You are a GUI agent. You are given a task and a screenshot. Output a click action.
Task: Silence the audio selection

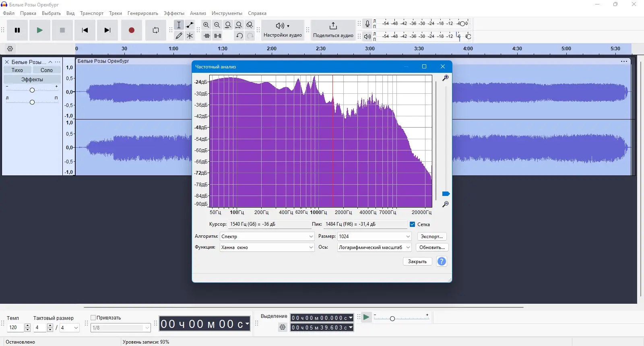coord(218,36)
